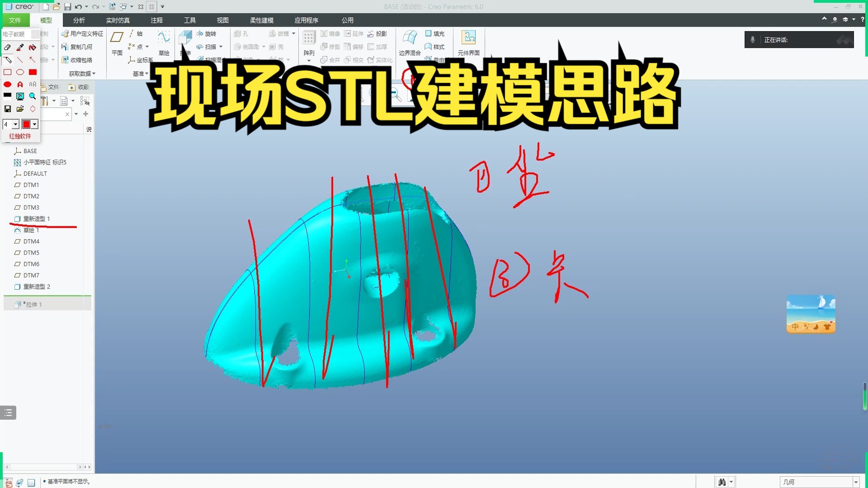Image resolution: width=868 pixels, height=488 pixels.
Task: Select the eraser in the annotation toolbar
Action: point(7,47)
